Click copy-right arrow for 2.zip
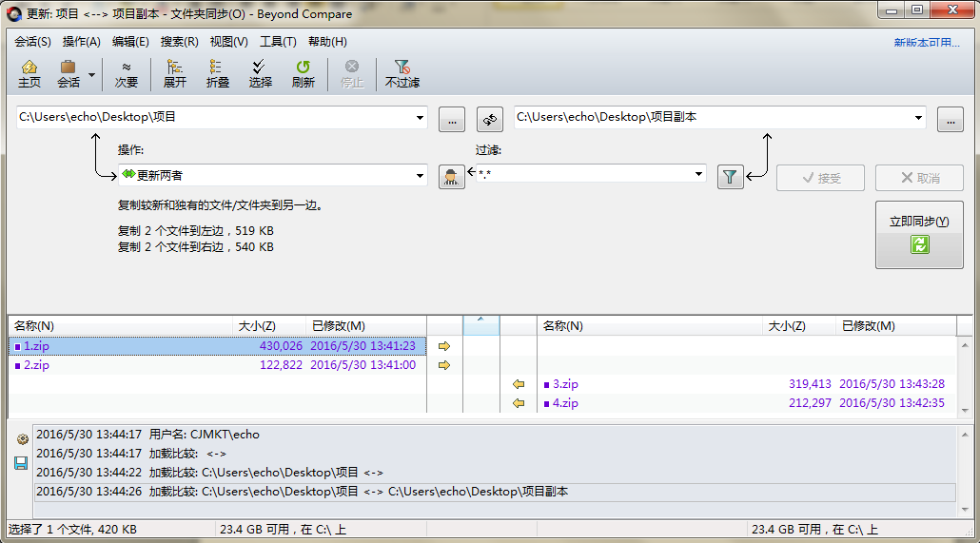The image size is (980, 543). pos(444,365)
